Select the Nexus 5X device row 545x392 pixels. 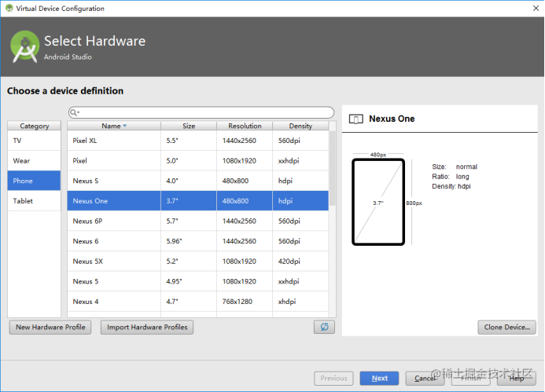click(197, 262)
